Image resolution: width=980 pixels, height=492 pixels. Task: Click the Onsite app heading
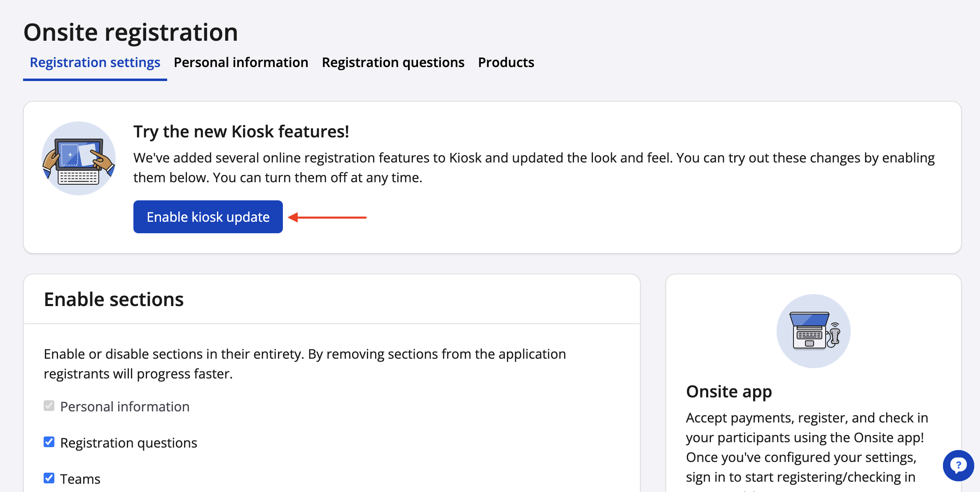(729, 391)
